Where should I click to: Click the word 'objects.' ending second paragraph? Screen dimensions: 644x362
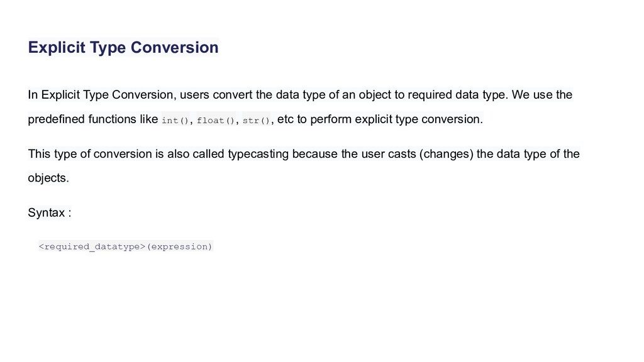[48, 178]
